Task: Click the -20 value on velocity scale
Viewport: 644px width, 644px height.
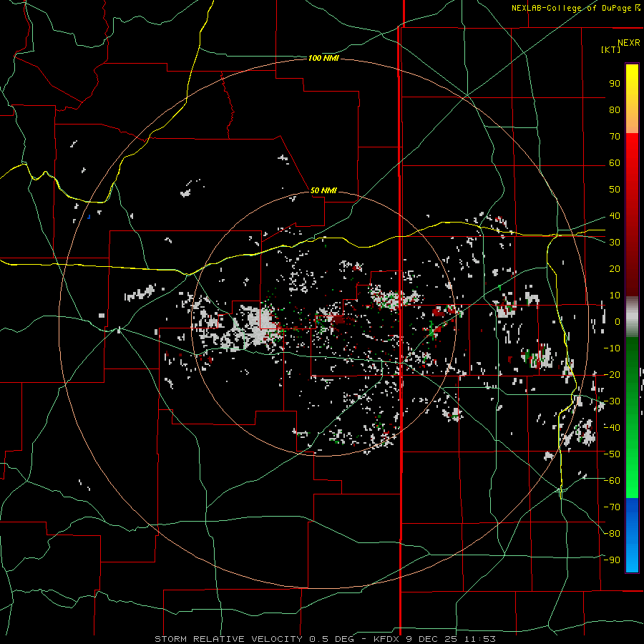Action: [612, 374]
